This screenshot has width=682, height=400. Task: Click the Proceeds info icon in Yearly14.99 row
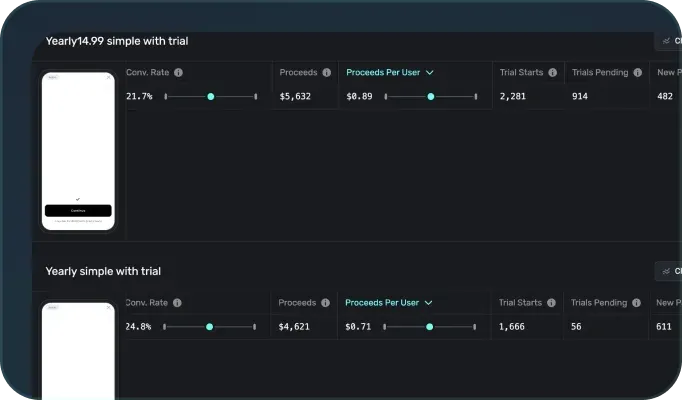click(325, 73)
